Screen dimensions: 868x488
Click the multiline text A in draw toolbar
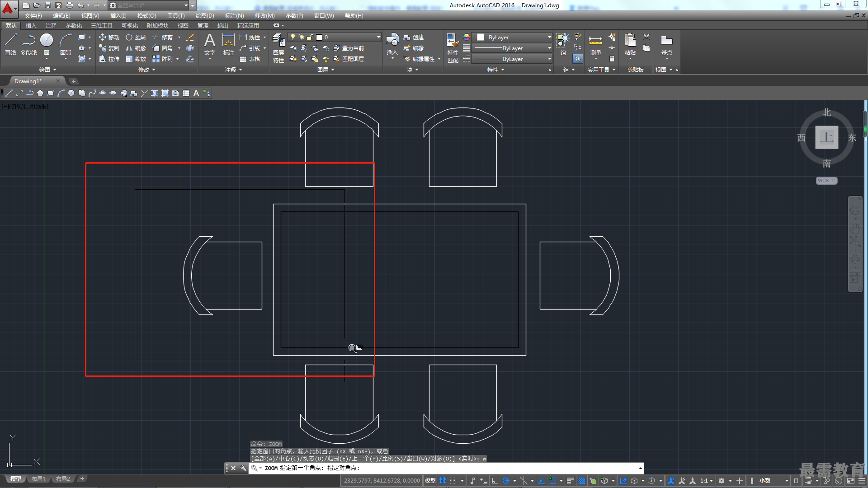pos(196,93)
